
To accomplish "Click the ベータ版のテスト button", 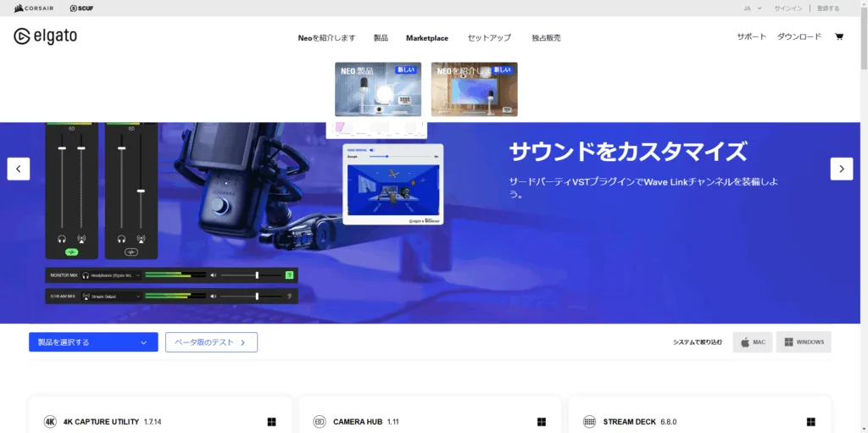I will tap(211, 342).
